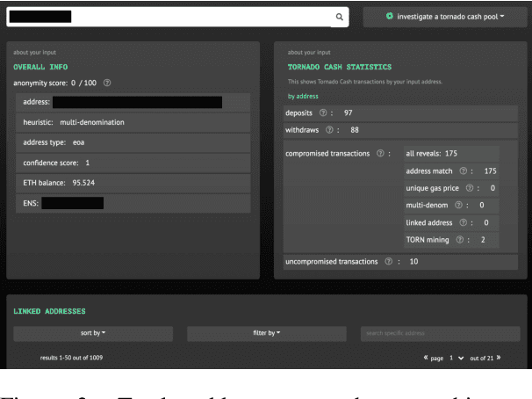
Task: Click the withdraws help icon
Action: pyautogui.click(x=330, y=130)
